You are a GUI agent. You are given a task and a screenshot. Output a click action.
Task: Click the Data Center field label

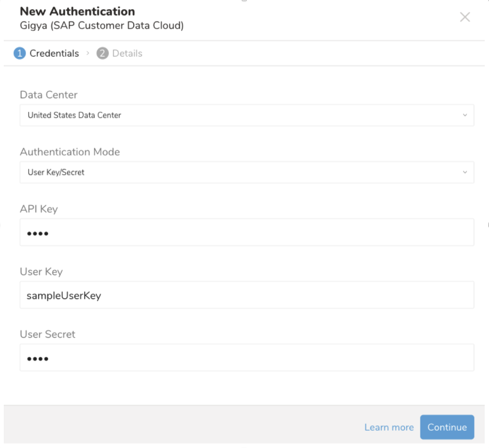(x=49, y=95)
